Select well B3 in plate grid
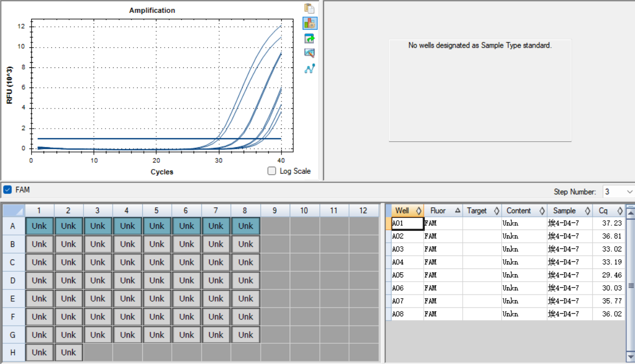The height and width of the screenshot is (364, 635). point(98,244)
